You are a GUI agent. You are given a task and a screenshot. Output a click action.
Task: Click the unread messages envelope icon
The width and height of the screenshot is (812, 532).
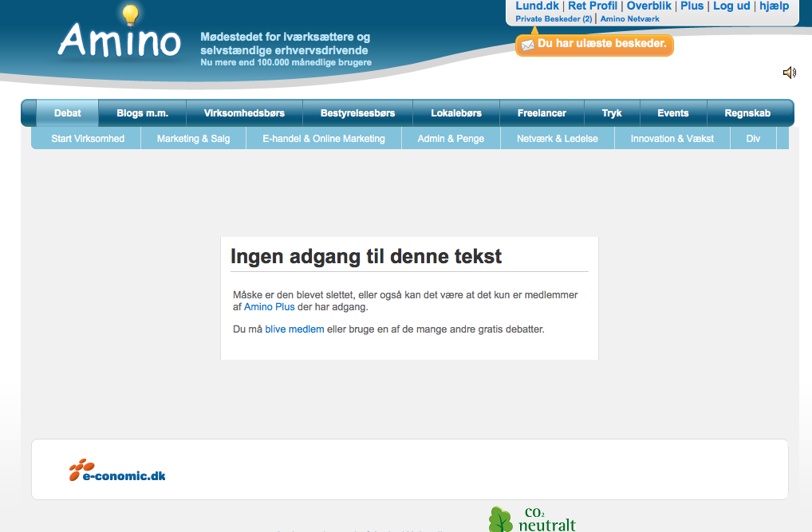coord(527,45)
